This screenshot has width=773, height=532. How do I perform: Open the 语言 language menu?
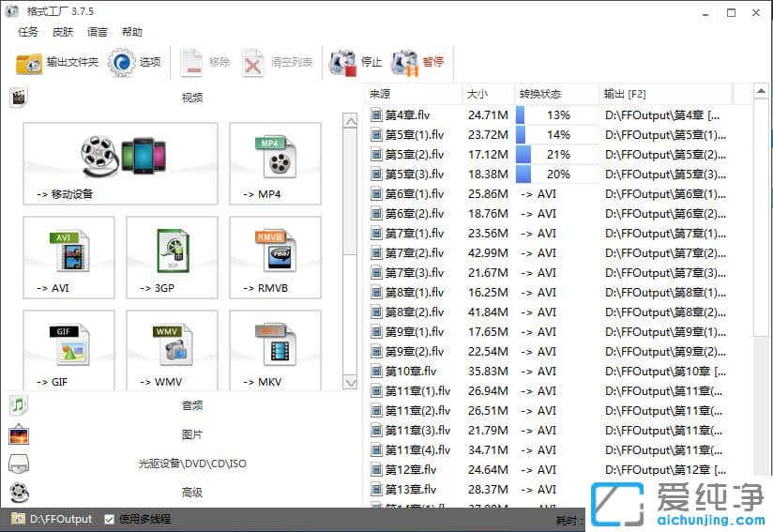[98, 32]
